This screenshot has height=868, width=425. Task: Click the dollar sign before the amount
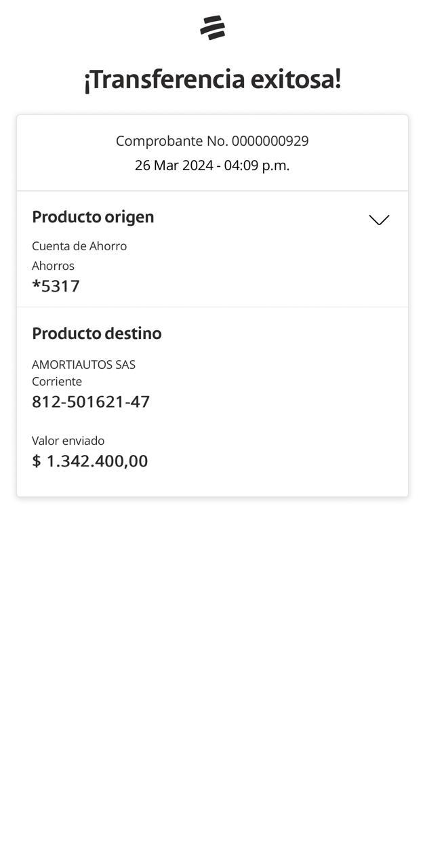tap(37, 461)
